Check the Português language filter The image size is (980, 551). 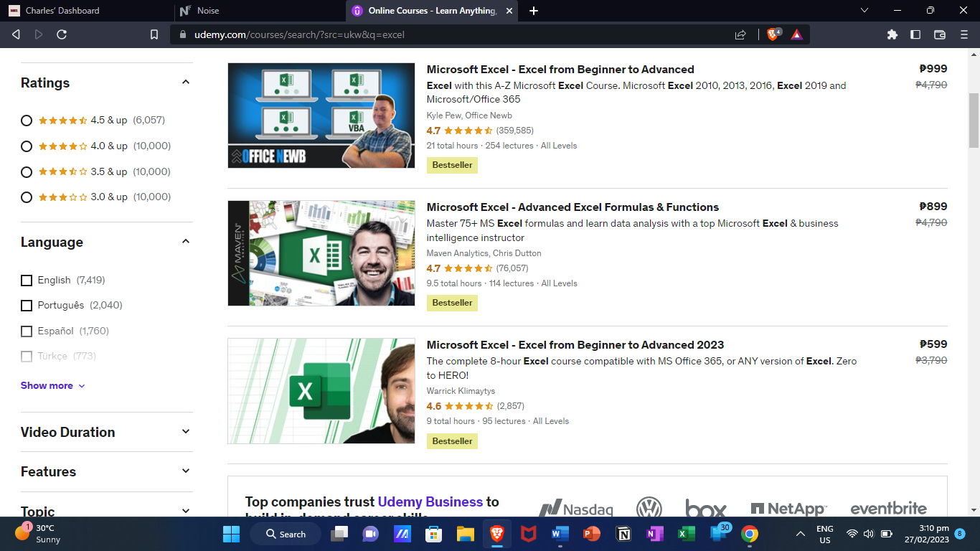[27, 306]
